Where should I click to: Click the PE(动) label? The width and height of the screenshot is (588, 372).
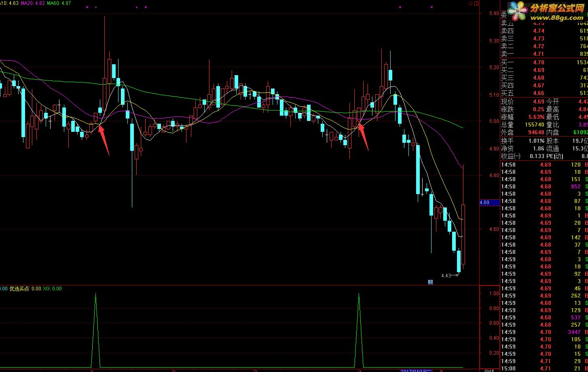[555, 156]
